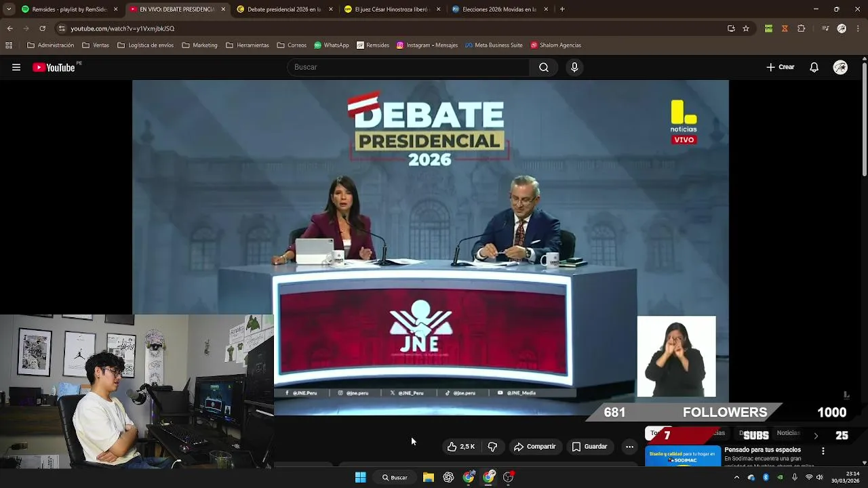Click the address bar URL
This screenshot has width=868, height=488.
point(123,28)
